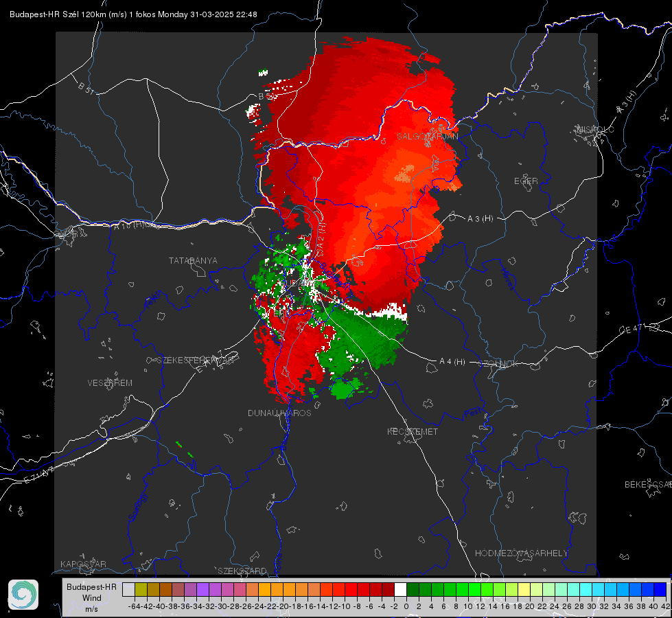Click the Pest county label in blue

pyautogui.click(x=472, y=413)
